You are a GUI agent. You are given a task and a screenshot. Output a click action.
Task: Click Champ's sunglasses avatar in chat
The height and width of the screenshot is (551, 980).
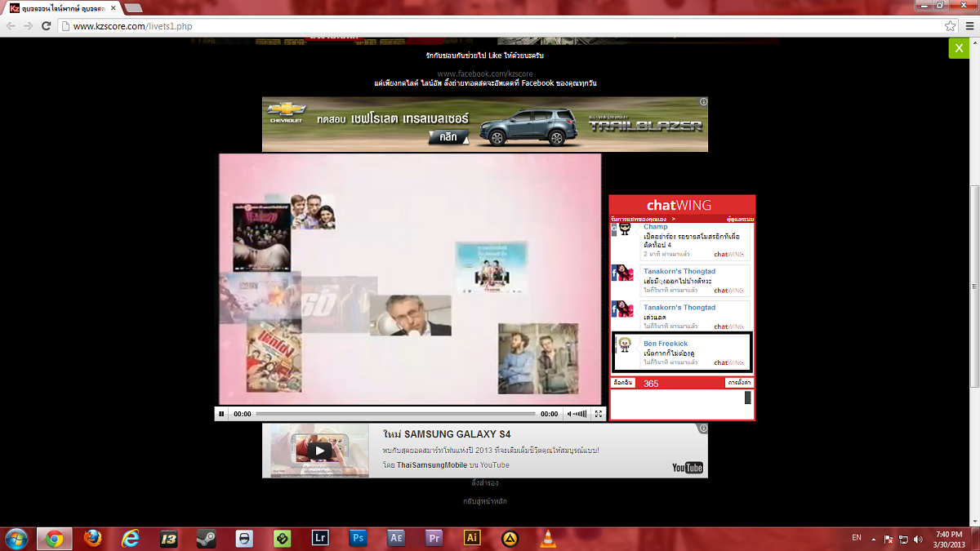625,231
